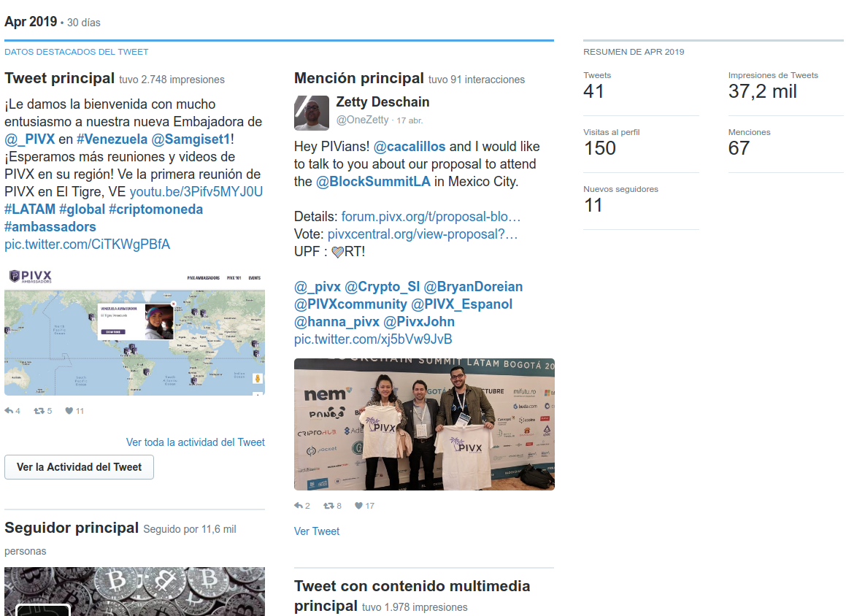Screen dimensions: 846x616
Task: Open the Zetty Deschain name link
Action: coord(382,102)
